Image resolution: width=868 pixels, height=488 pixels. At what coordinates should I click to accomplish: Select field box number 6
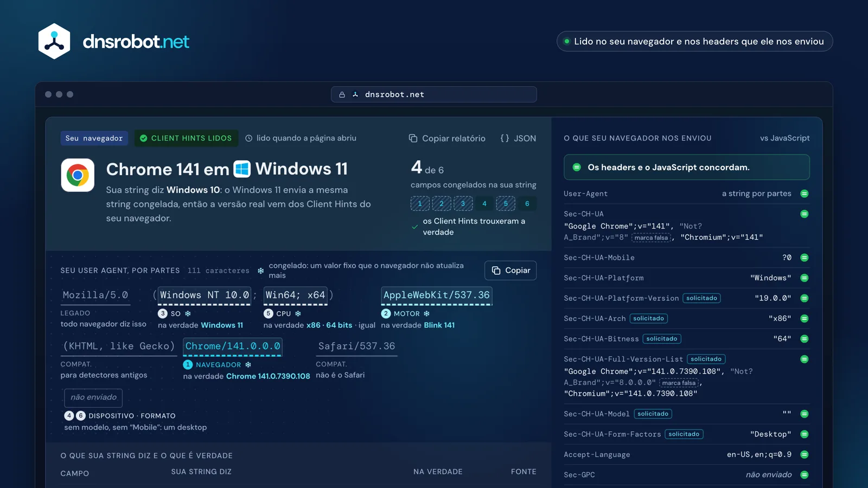tap(527, 203)
